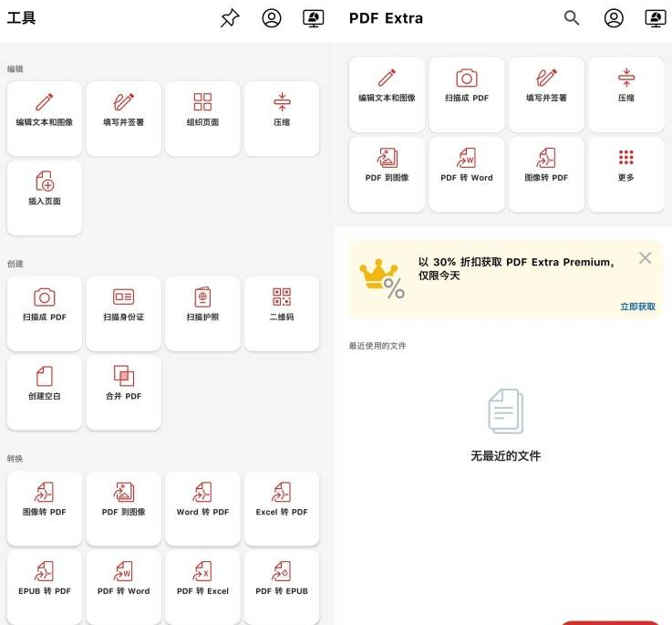
Task: Open 图像转 PDF in 转换 section
Action: 45,508
